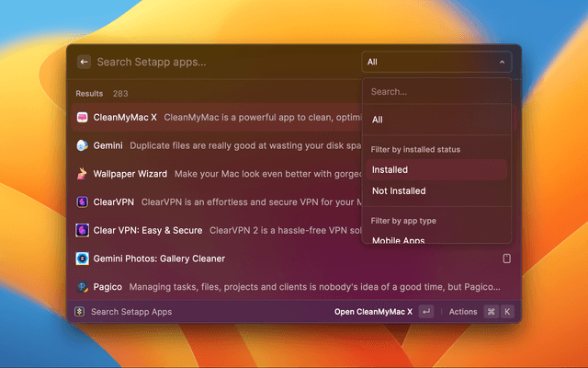Click the Wallpaper Wizard app icon
Viewport: 588px width, 368px height.
(83, 174)
